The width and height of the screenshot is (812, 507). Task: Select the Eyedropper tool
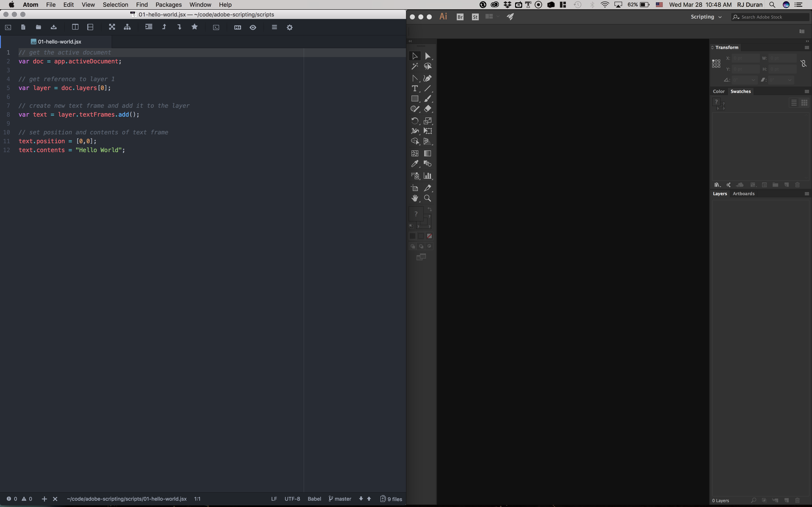click(x=415, y=164)
